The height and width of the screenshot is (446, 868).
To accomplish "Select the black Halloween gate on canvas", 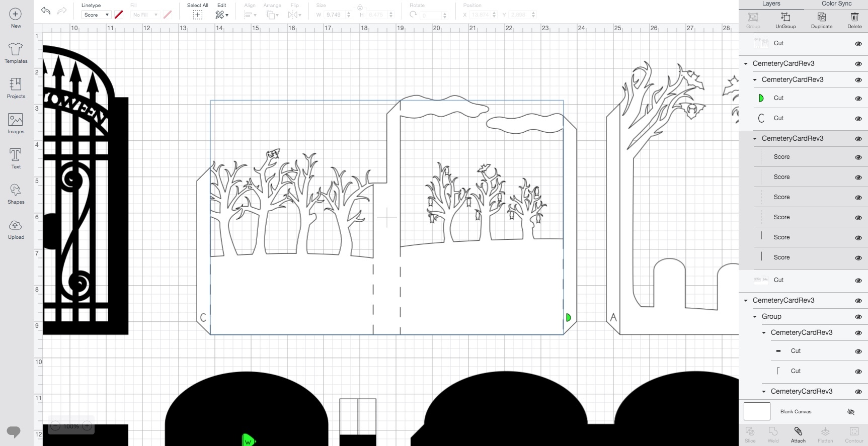I will (86, 190).
